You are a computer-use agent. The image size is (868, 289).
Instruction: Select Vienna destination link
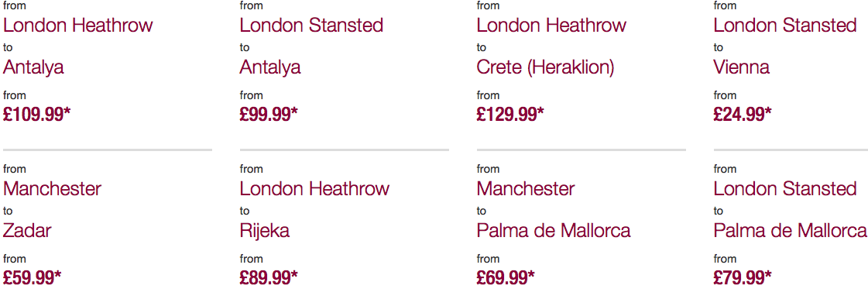pyautogui.click(x=741, y=67)
